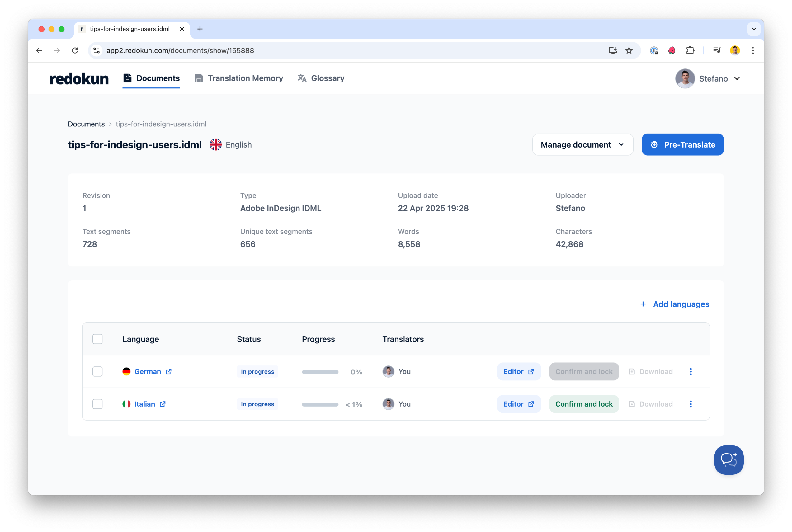Click the German external link icon
Viewport: 792px width, 532px height.
coord(169,371)
